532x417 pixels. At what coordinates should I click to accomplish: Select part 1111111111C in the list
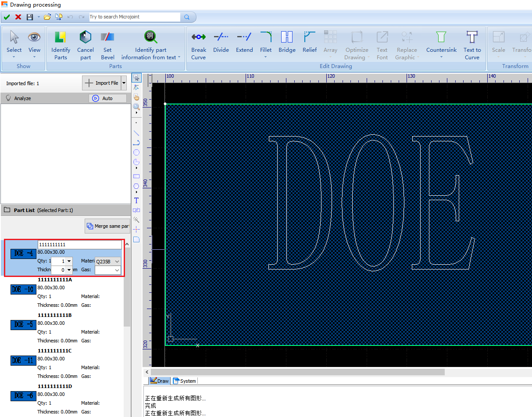(x=54, y=351)
